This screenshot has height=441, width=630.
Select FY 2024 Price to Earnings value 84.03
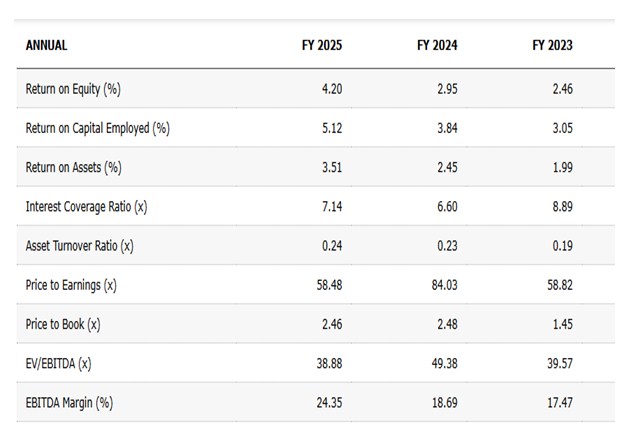click(444, 285)
